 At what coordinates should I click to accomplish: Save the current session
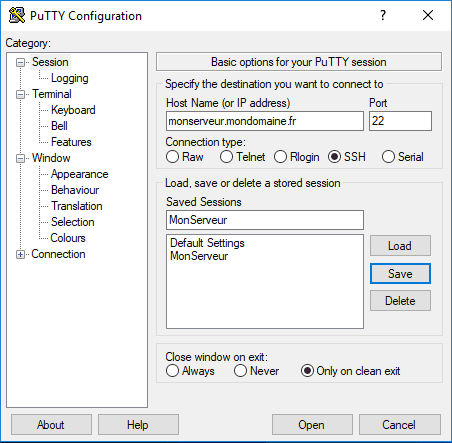click(400, 274)
